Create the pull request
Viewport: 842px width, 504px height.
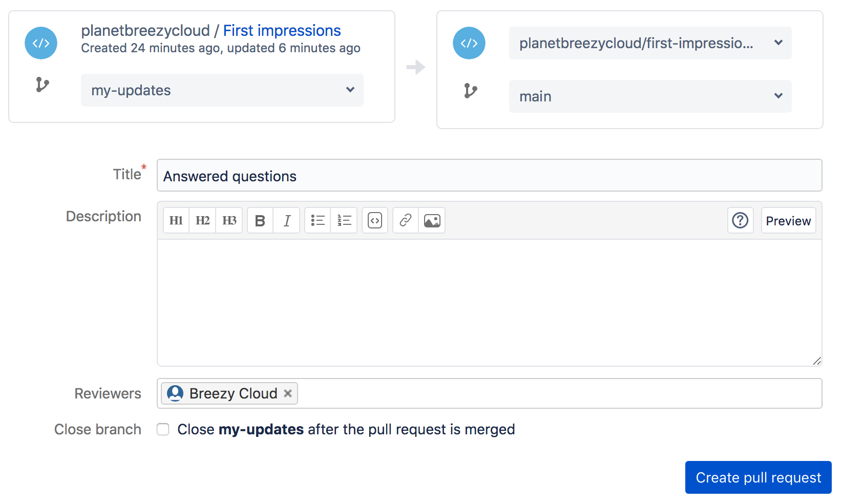757,477
